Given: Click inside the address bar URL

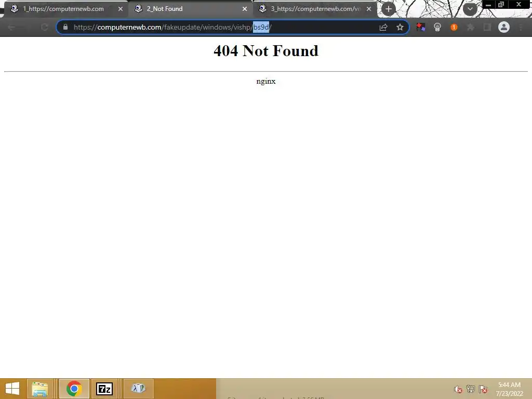Looking at the screenshot, I should pyautogui.click(x=172, y=27).
